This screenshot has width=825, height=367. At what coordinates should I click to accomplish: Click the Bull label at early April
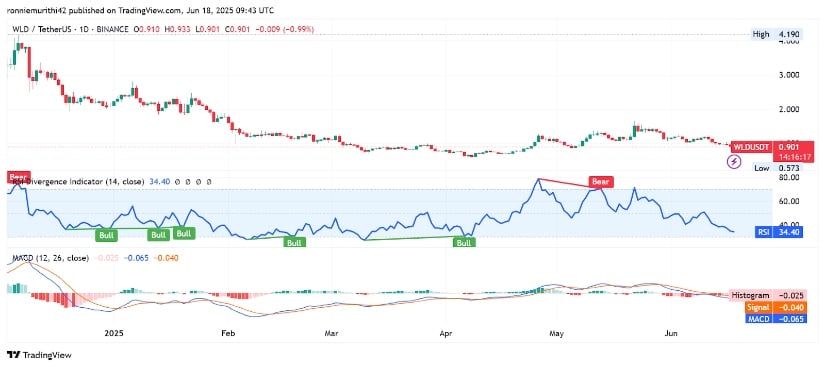[x=464, y=243]
